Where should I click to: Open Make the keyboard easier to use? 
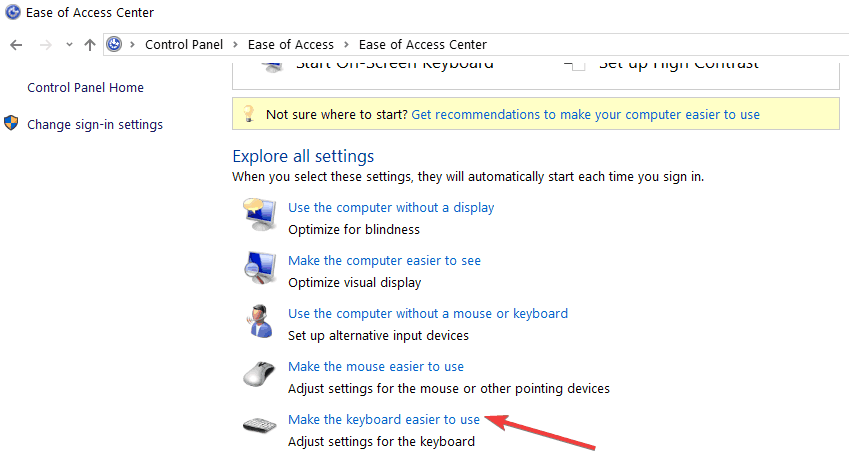click(x=384, y=420)
